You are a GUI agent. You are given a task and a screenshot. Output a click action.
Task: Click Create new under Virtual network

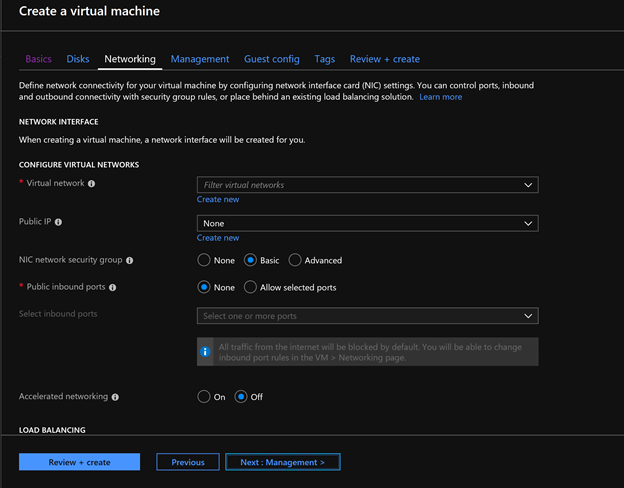(218, 199)
